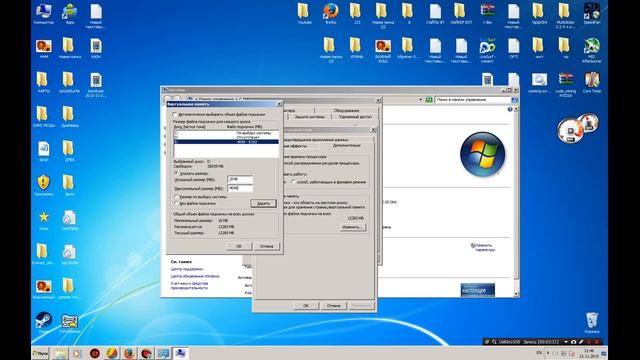The width and height of the screenshot is (640, 360).
Task: Click the initial size (MB) input field
Action: [240, 180]
